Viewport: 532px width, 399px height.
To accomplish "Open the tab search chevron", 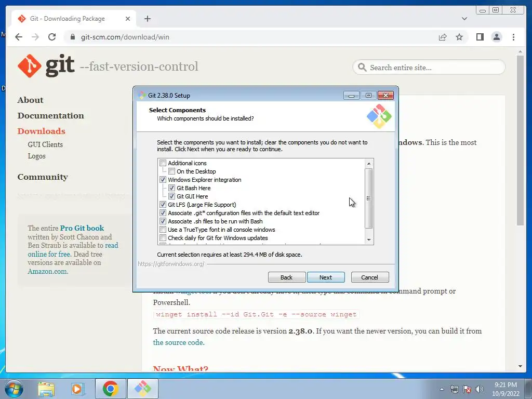I will tap(464, 19).
